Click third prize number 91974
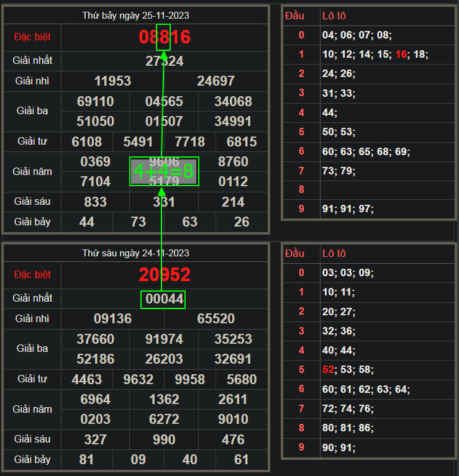This screenshot has height=476, width=459. pyautogui.click(x=164, y=339)
